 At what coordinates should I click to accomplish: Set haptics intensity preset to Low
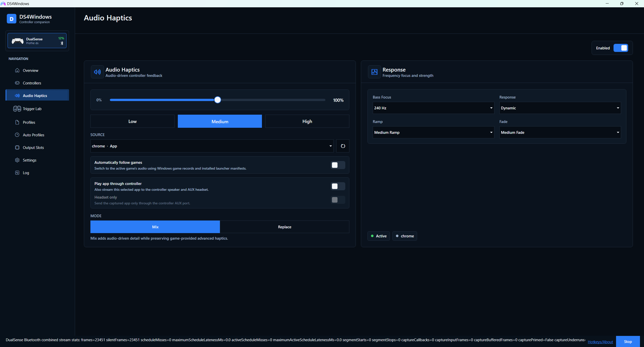[x=132, y=121]
